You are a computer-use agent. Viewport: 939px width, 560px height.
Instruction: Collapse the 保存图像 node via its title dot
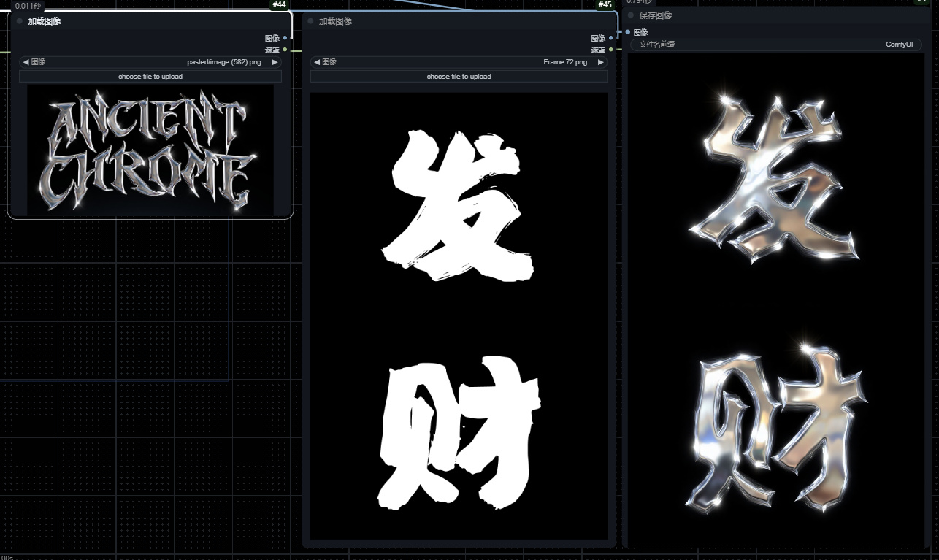click(631, 15)
